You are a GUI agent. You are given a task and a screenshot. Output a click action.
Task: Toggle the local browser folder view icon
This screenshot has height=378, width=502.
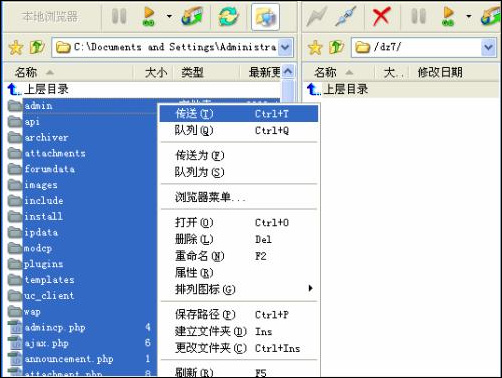pos(265,17)
